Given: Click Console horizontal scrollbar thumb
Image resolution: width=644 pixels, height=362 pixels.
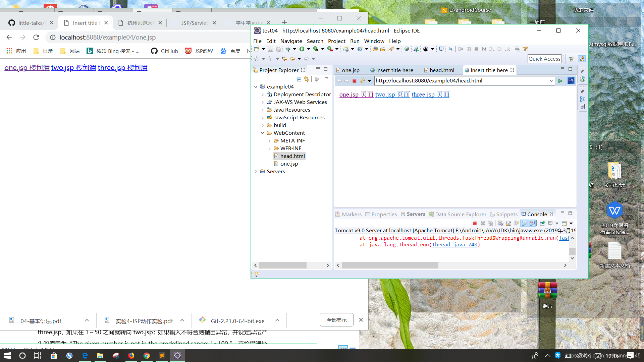Looking at the screenshot, I should pos(390,265).
